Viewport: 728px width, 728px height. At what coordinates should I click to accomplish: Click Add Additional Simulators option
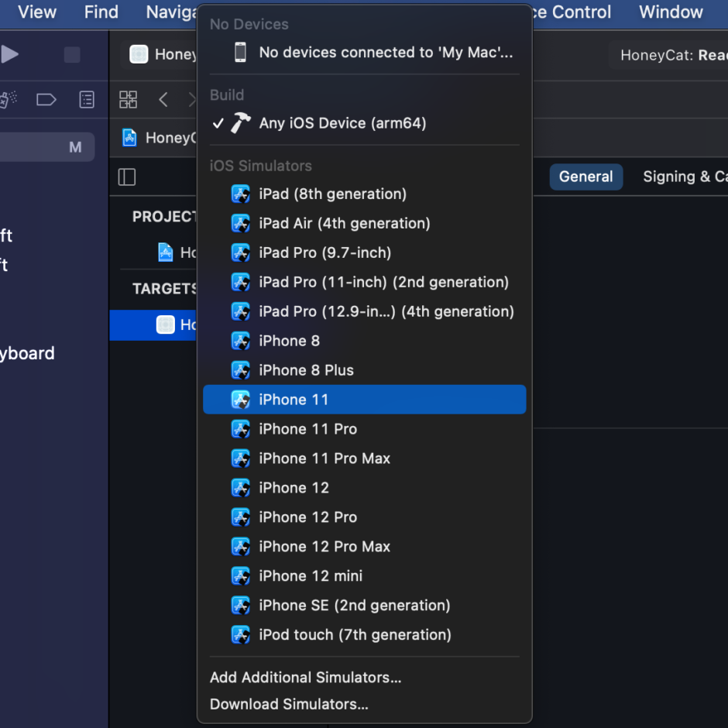point(305,678)
